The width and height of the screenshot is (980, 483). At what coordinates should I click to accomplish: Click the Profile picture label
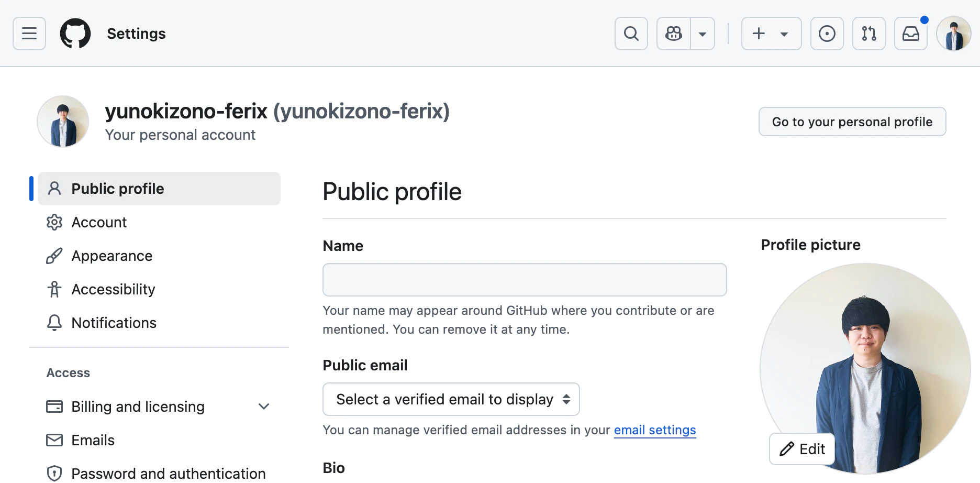[x=811, y=245]
